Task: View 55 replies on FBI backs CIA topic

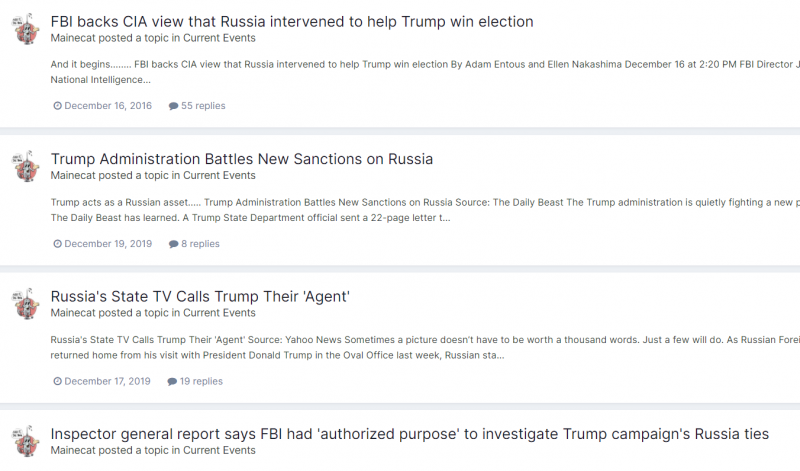Action: click(x=203, y=106)
